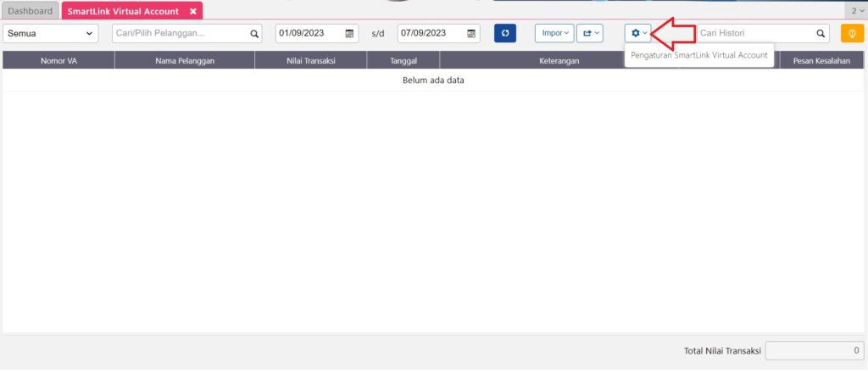Sort by Pesan Kesalahan column header

(x=821, y=60)
